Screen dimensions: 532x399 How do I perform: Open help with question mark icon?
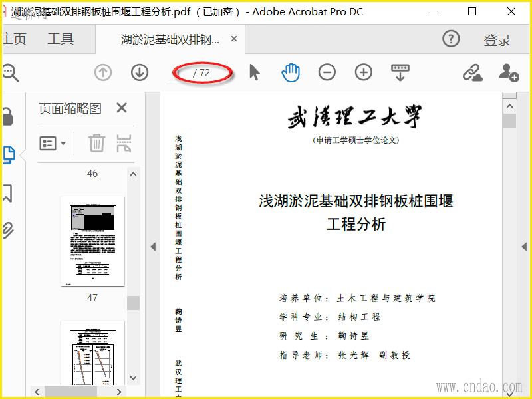[451, 39]
